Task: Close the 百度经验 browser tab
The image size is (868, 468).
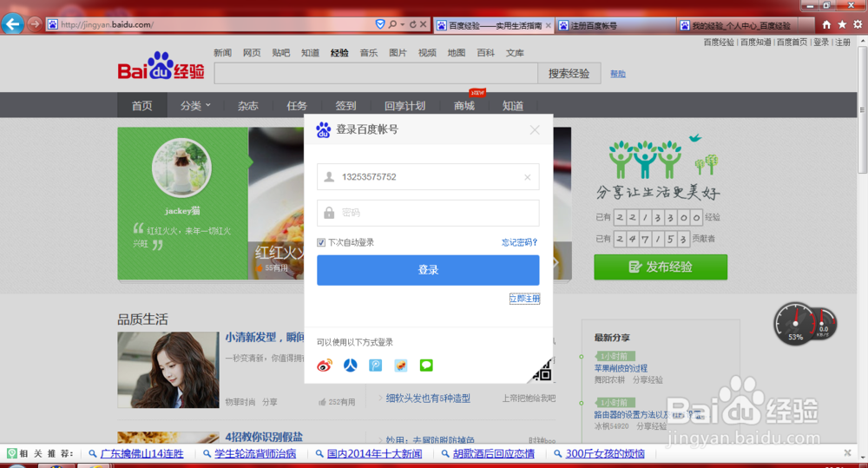Action: point(548,25)
